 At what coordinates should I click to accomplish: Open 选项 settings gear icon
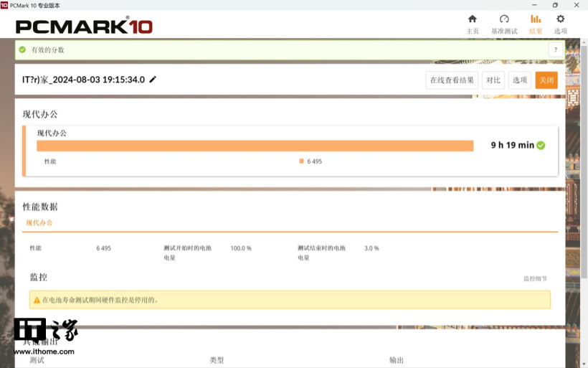coord(560,19)
